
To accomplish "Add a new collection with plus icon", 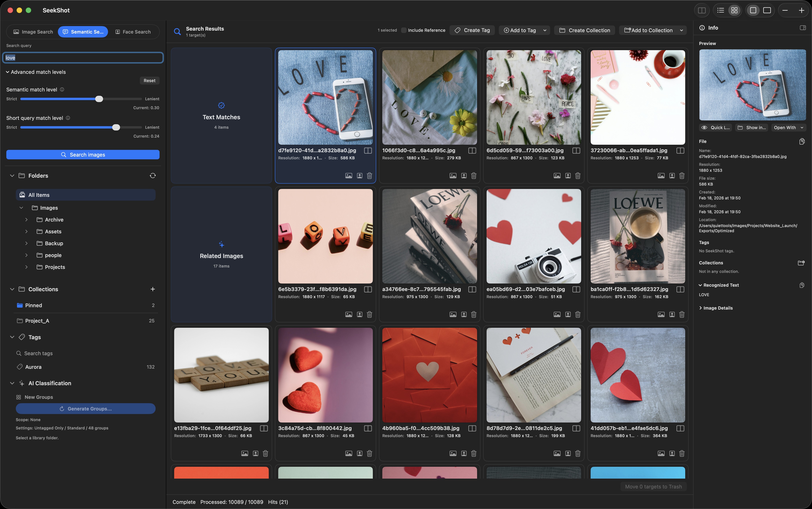I will click(x=152, y=289).
